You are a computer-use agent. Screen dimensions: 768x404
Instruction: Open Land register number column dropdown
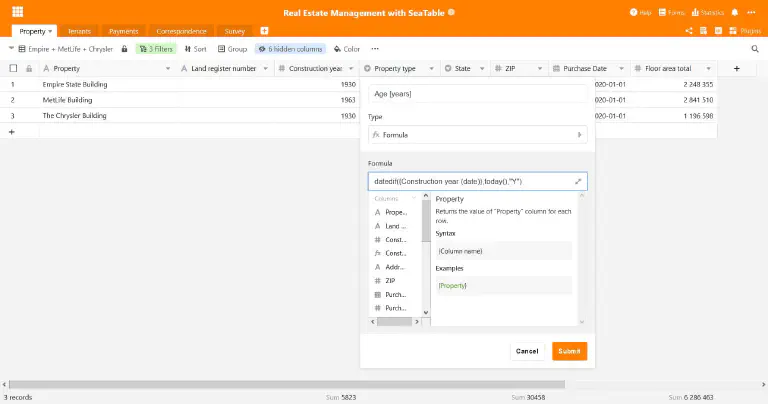tap(265, 69)
